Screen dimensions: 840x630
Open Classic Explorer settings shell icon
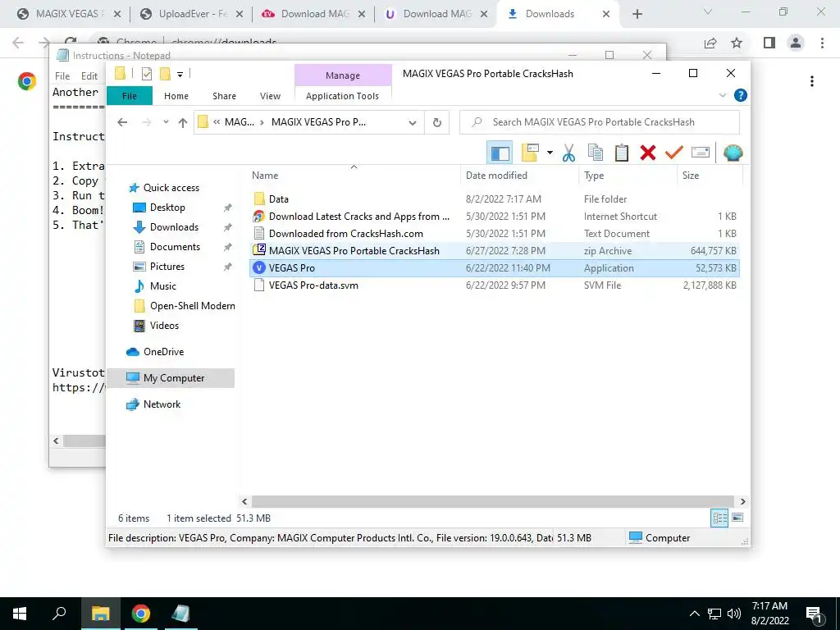click(733, 153)
